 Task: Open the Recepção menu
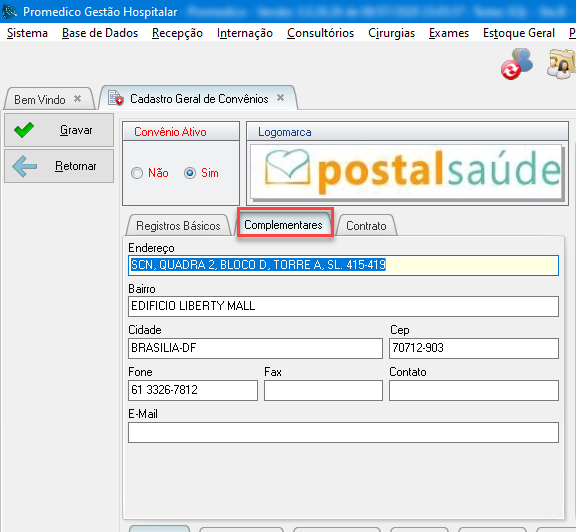(x=177, y=33)
